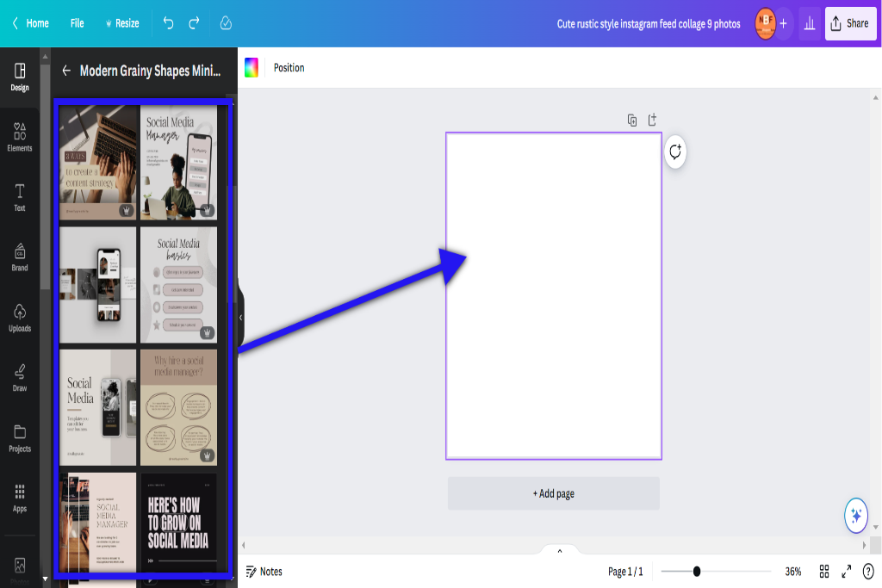Image resolution: width=882 pixels, height=588 pixels.
Task: Open the Uploads sidebar tab
Action: (x=20, y=318)
